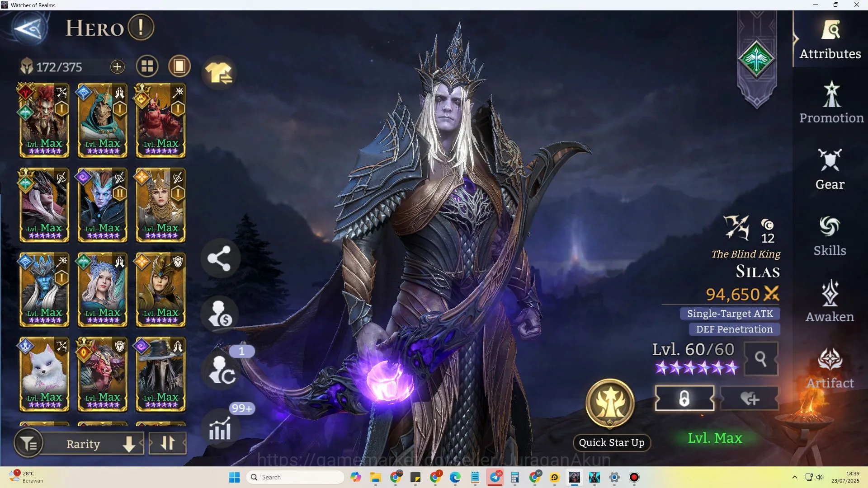Open Settings gear on the taskbar

(614, 477)
